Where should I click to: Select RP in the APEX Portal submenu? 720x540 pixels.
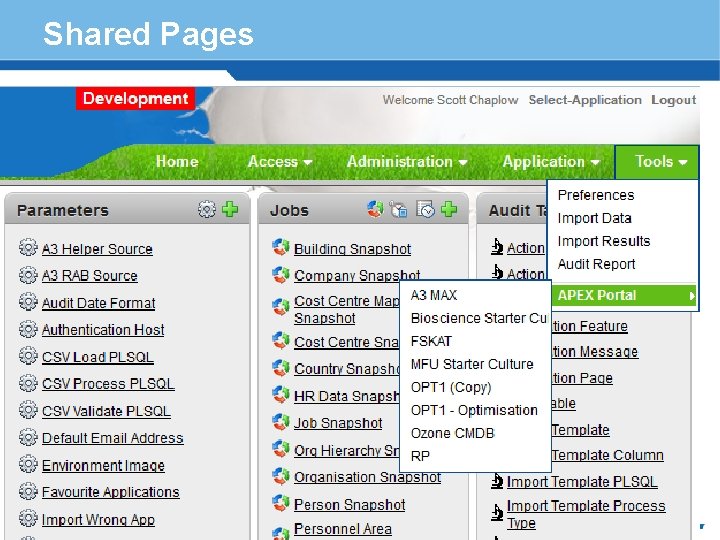click(x=420, y=456)
